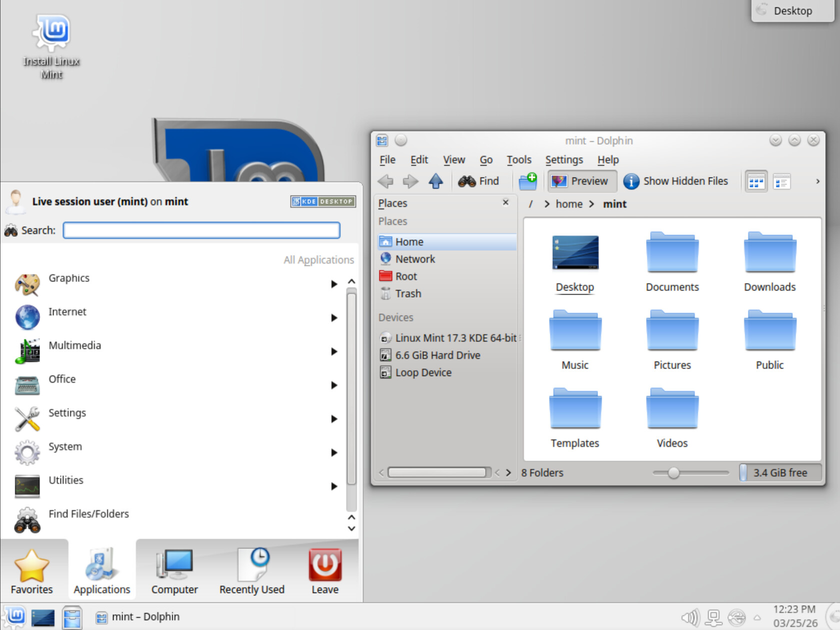Click the application Search input field
Image resolution: width=840 pixels, height=630 pixels.
point(201,230)
